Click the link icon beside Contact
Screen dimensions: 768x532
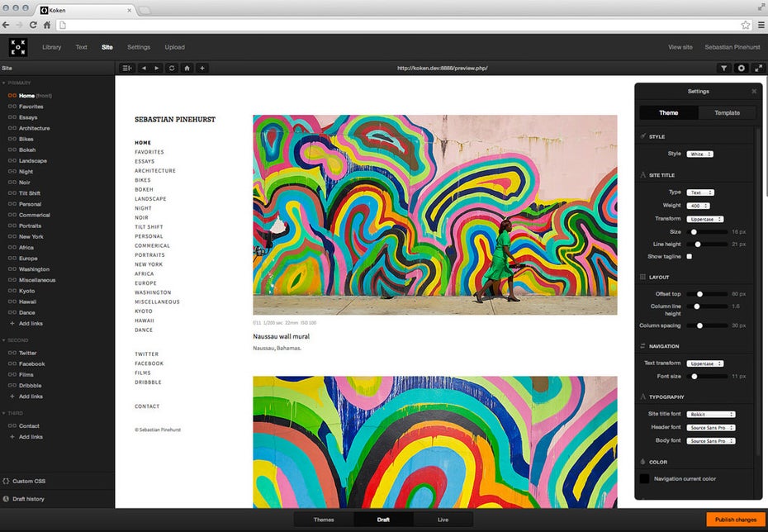click(12, 425)
